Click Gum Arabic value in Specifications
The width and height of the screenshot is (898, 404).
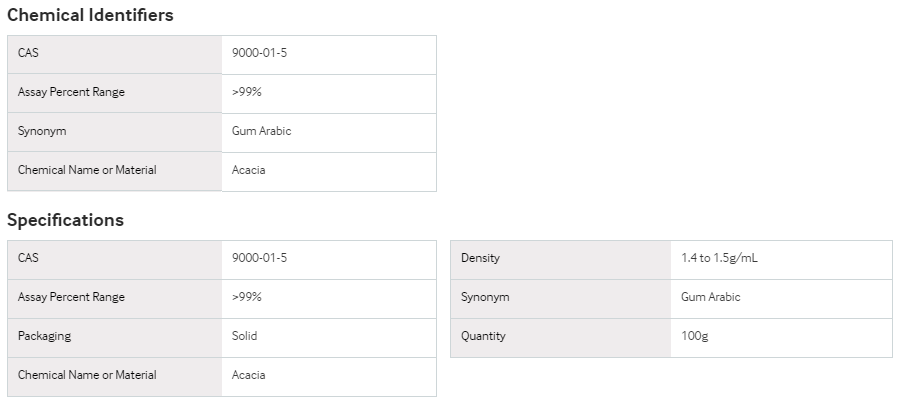pyautogui.click(x=711, y=297)
